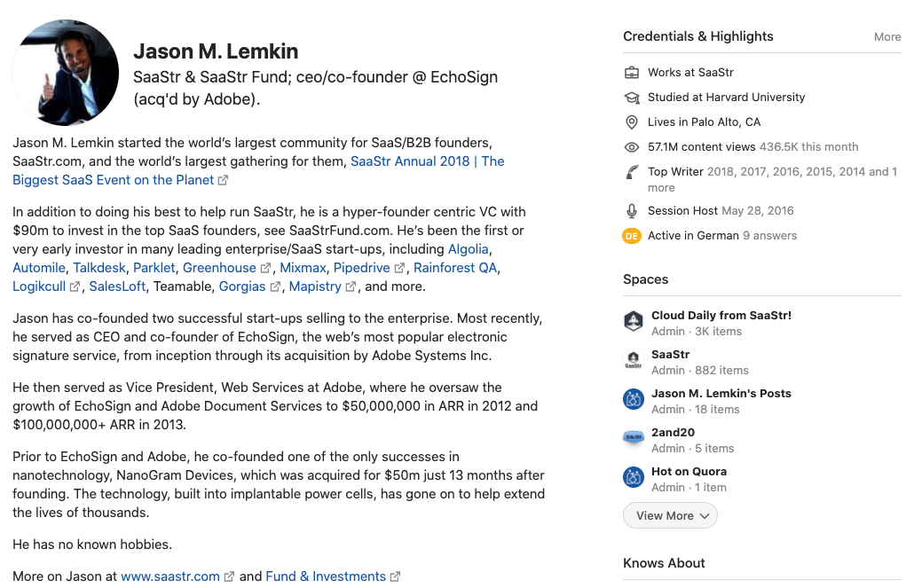Click the microphone icon beside Session Host

pyautogui.click(x=632, y=211)
